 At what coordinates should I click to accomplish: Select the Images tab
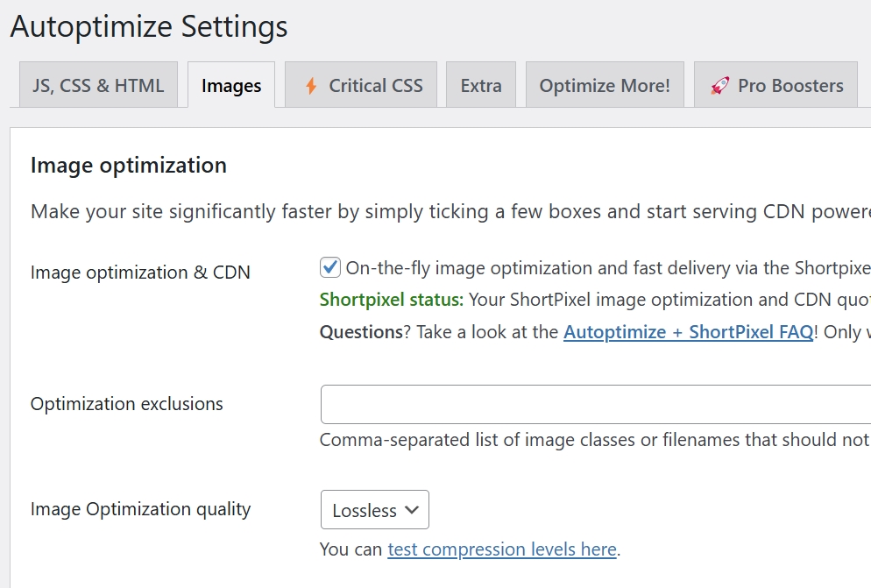coord(231,86)
